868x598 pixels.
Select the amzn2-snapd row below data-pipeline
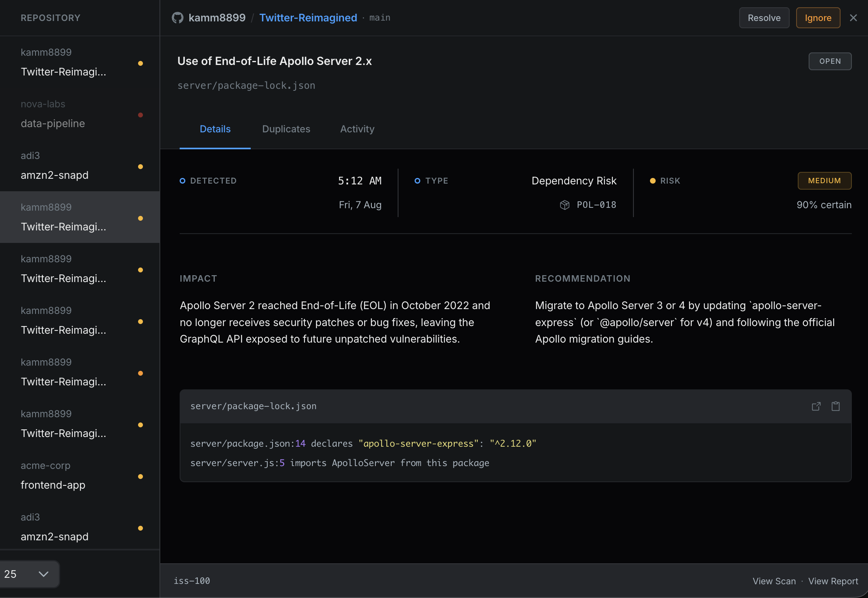coord(80,165)
